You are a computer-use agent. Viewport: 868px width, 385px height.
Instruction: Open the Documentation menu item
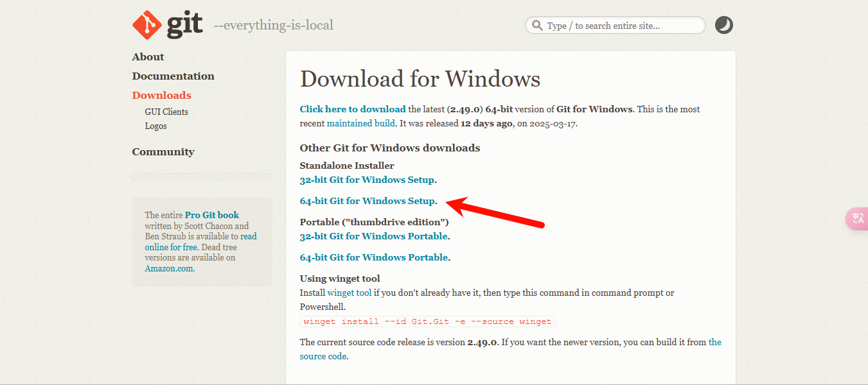coord(173,76)
